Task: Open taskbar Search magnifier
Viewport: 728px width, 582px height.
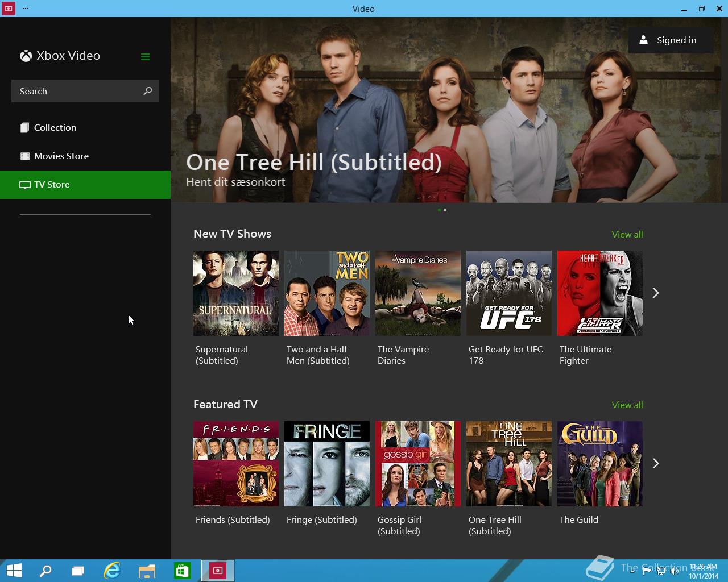Action: [45, 571]
